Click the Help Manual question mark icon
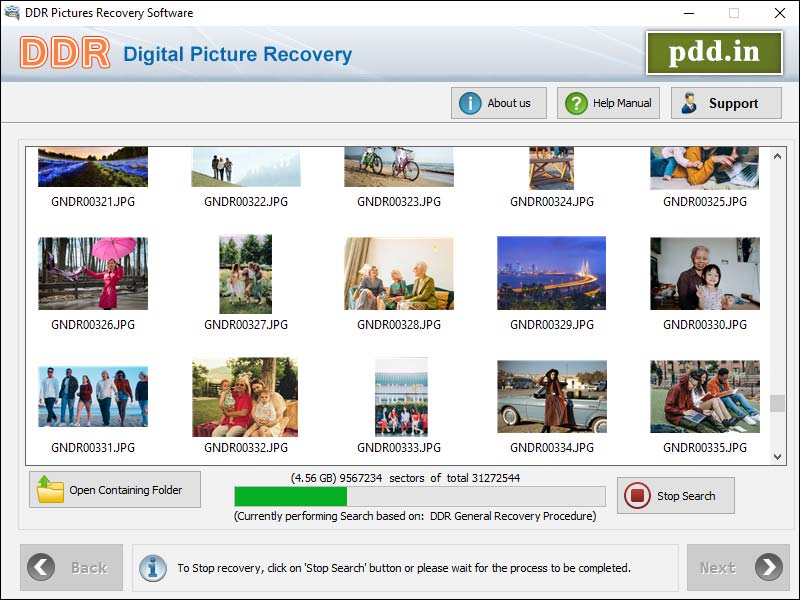 click(x=575, y=102)
